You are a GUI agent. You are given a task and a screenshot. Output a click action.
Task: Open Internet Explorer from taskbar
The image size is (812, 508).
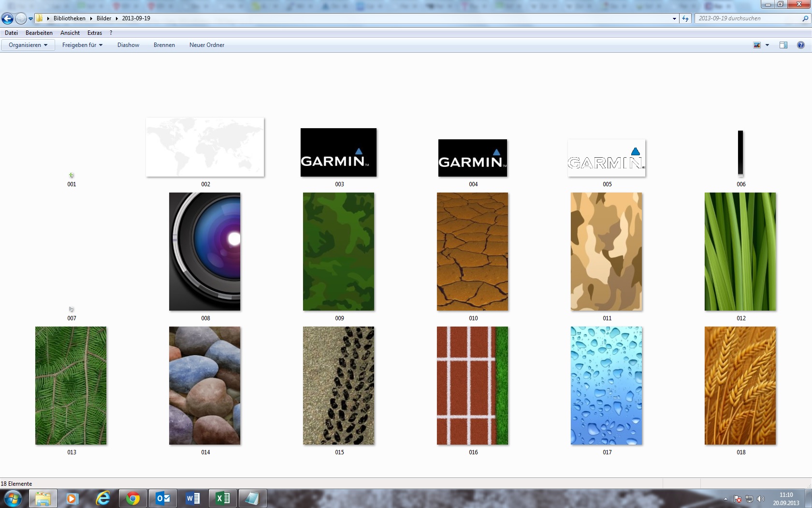pos(102,498)
